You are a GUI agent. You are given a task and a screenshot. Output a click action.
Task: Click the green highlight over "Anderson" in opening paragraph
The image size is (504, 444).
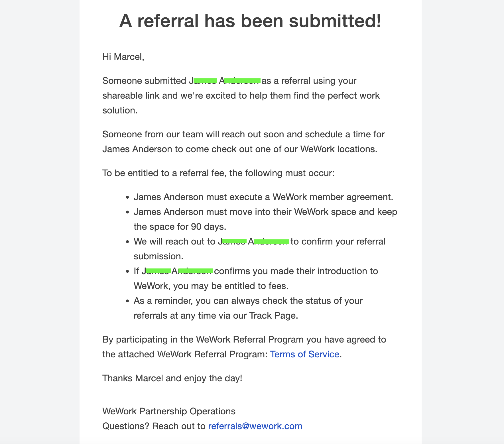243,80
